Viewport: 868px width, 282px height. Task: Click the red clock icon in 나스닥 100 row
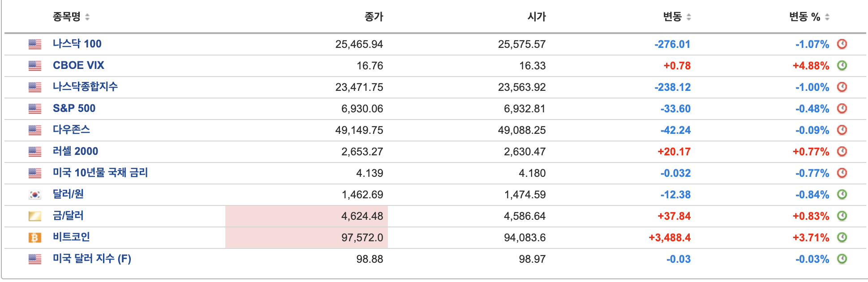[842, 44]
